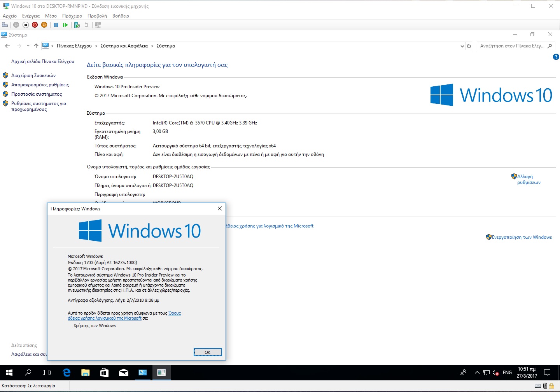Screen dimensions: 560x392
Task: Click the mouse icon in Hyper-V status bar
Action: (x=545, y=386)
